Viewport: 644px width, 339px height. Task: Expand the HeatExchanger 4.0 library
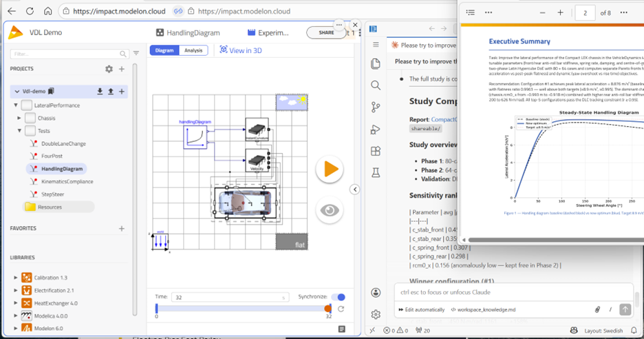point(16,303)
